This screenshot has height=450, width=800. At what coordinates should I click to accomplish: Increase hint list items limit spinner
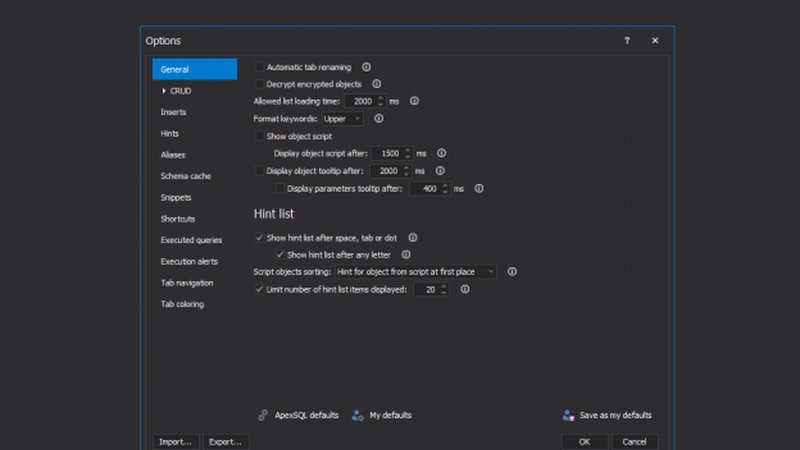click(444, 286)
